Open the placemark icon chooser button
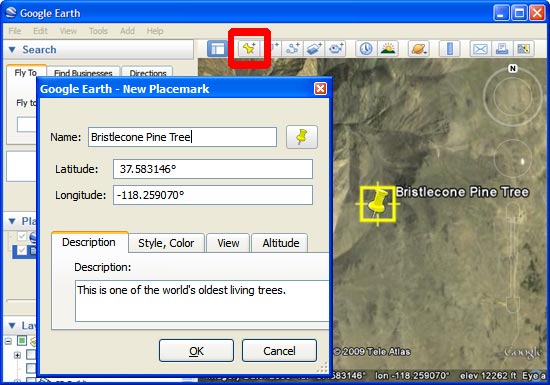 tap(302, 137)
